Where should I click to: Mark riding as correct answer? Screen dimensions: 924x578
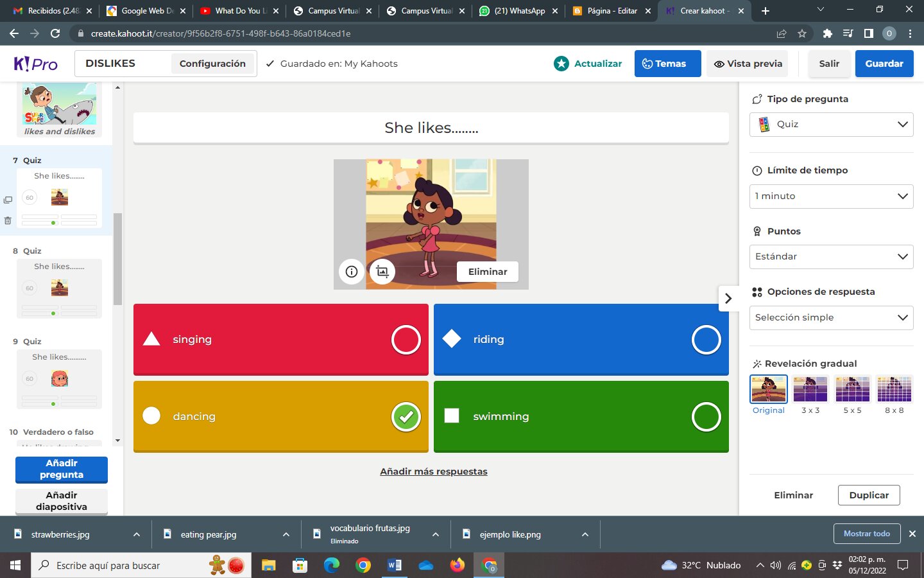(x=706, y=340)
